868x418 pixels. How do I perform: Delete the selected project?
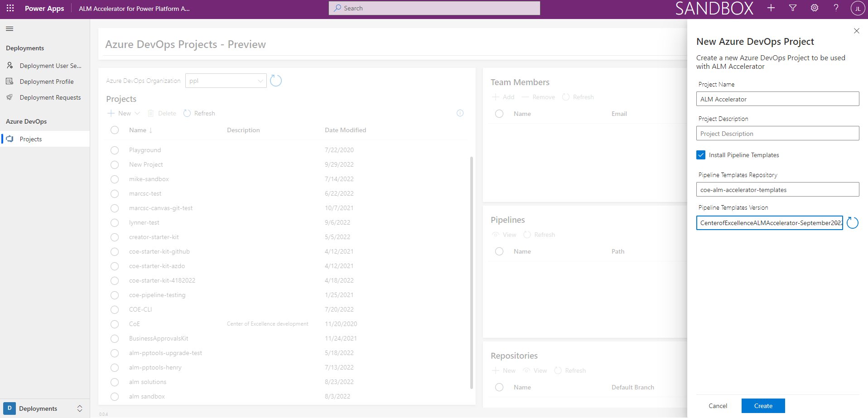[162, 113]
